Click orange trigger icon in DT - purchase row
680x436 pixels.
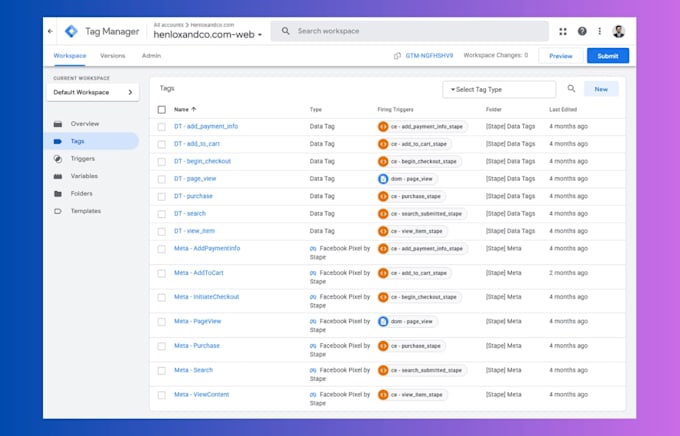click(x=383, y=197)
